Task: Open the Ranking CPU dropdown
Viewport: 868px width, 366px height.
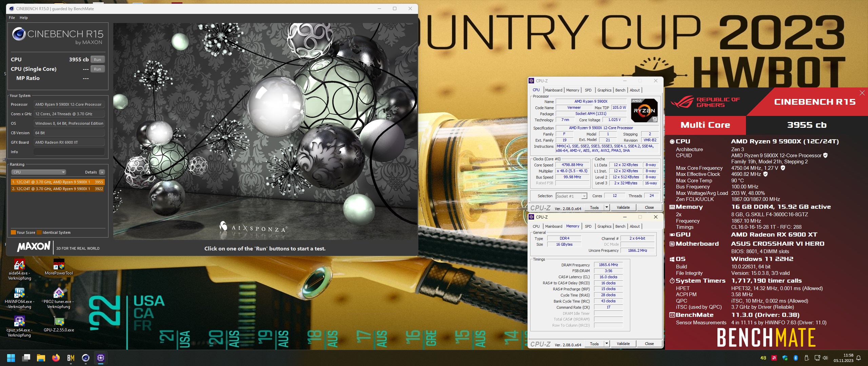Action: coord(39,172)
